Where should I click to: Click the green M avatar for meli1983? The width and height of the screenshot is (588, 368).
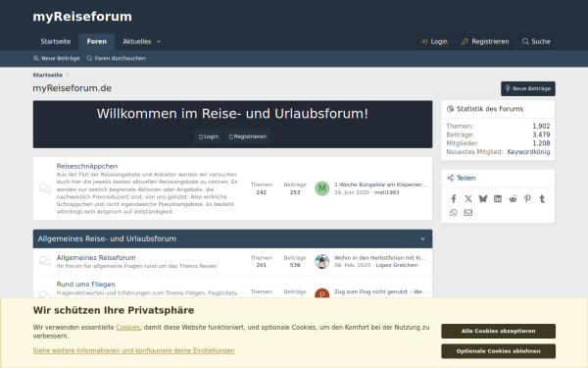pos(321,188)
